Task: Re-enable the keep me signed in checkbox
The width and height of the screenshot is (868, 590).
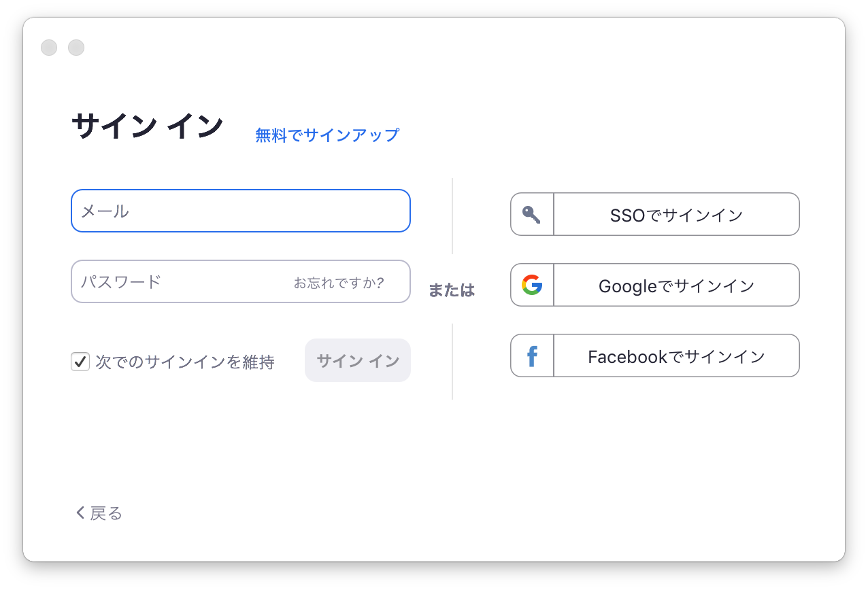Action: coord(80,362)
